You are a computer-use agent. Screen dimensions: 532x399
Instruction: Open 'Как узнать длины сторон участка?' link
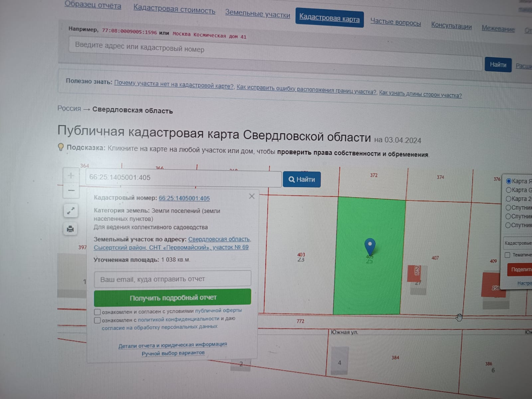[420, 94]
